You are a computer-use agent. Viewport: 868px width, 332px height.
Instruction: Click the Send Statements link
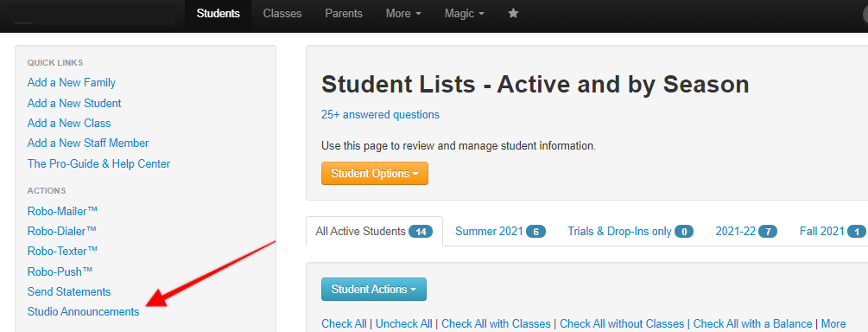[x=69, y=291]
